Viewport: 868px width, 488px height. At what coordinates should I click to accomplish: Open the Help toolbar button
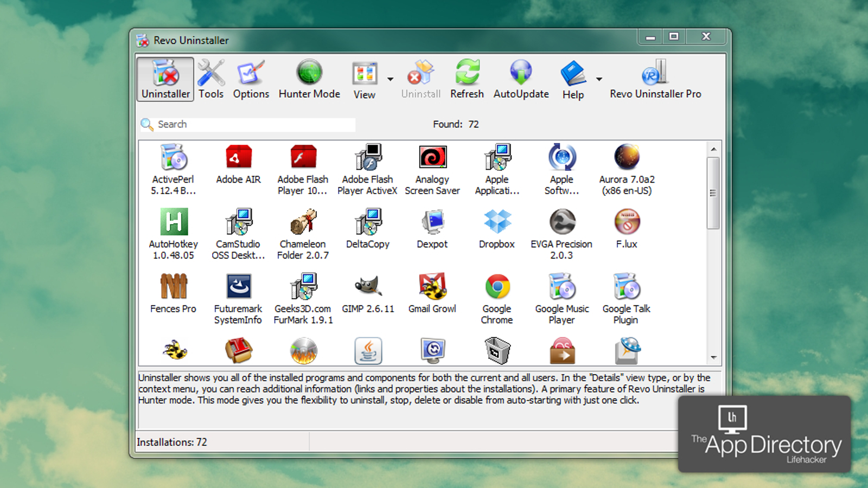[x=573, y=80]
